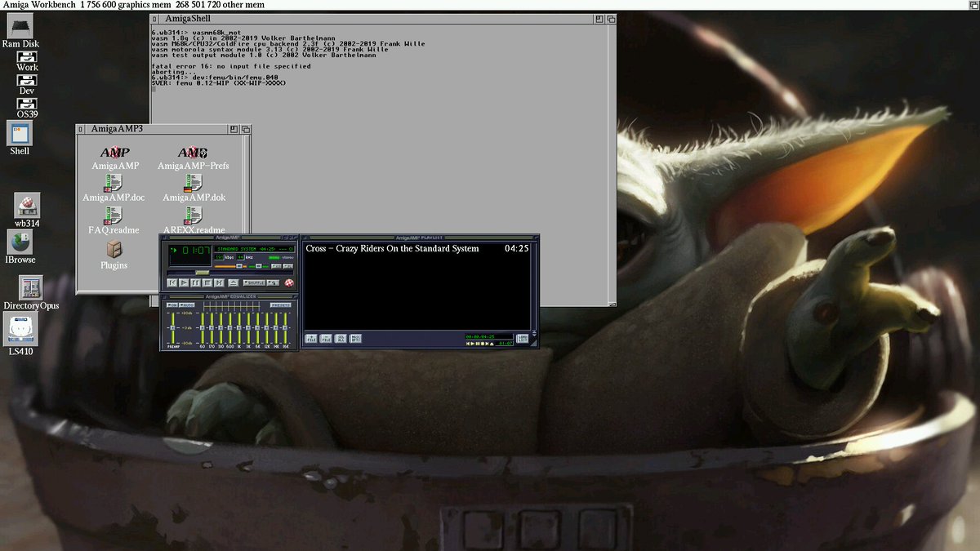Click the Play button in AmigaAMP player
This screenshot has height=551, width=980.
coord(184,282)
